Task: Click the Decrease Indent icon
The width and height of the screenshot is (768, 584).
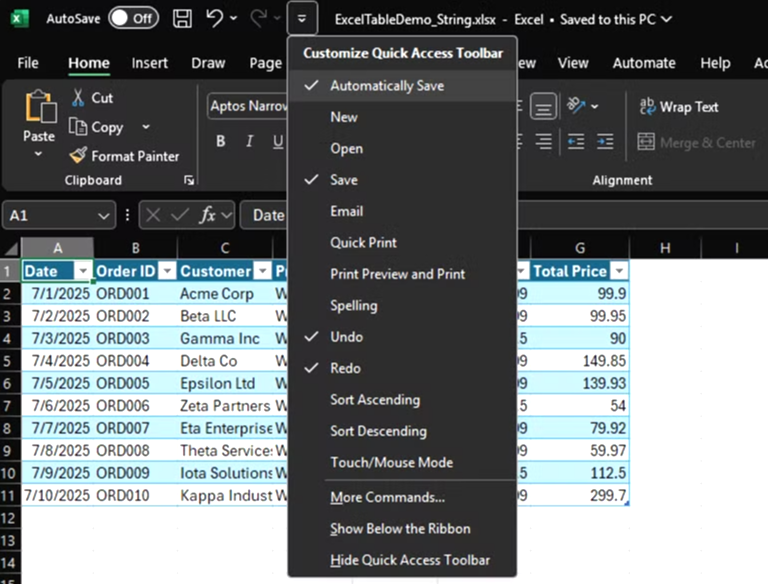Action: click(x=576, y=142)
